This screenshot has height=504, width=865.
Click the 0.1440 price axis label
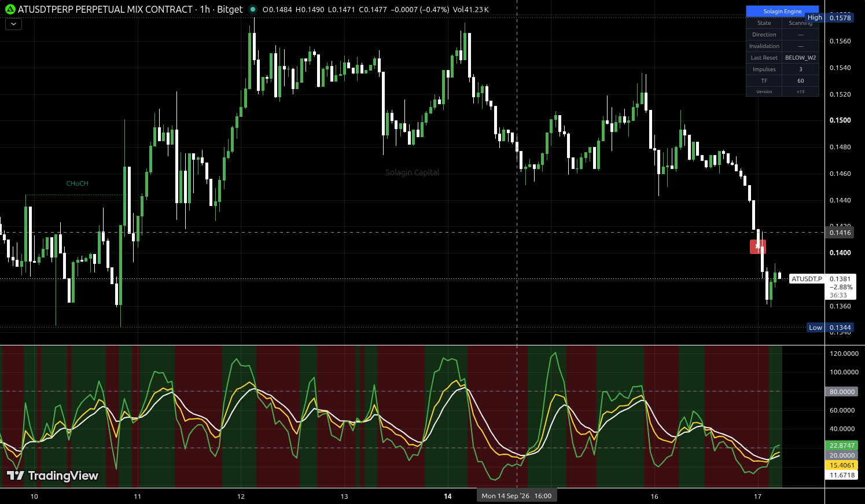(840, 200)
